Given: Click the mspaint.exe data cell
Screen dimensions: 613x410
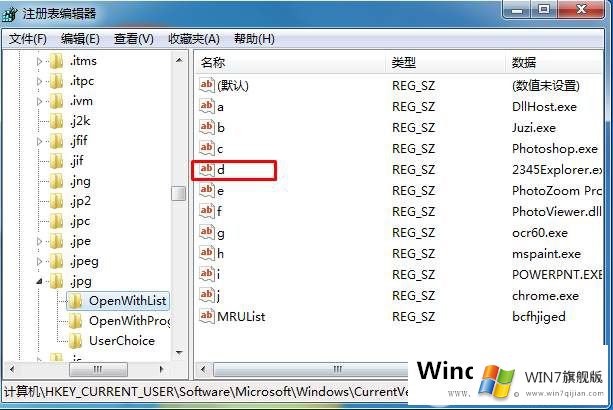Looking at the screenshot, I should 546,254.
